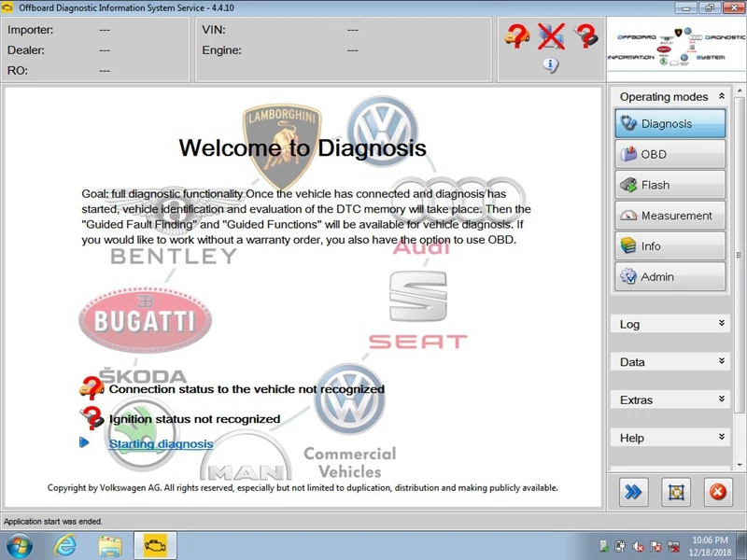Click the ODIS brand logo banner top right

676,49
